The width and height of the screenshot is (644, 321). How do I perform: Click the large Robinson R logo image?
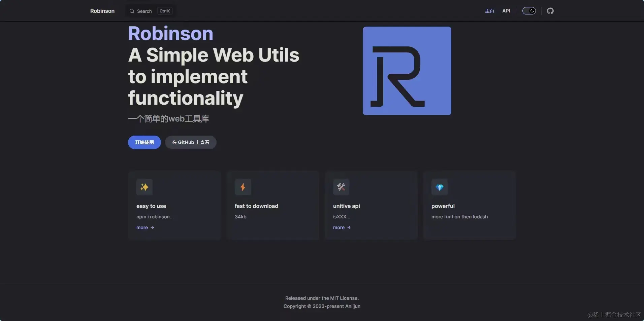coord(407,71)
